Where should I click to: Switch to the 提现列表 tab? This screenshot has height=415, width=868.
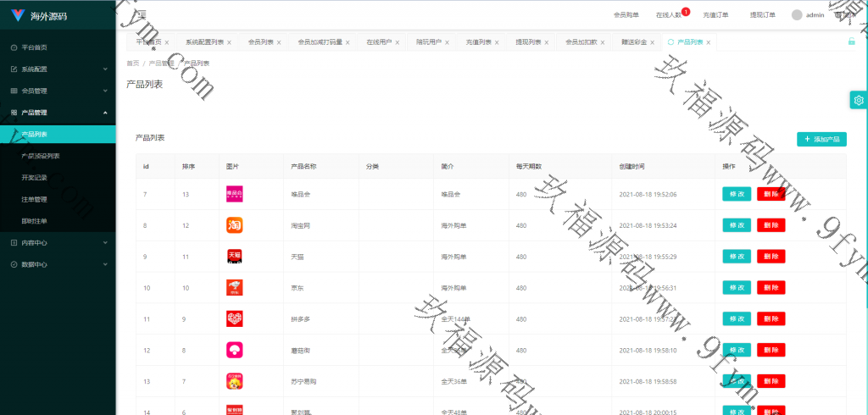point(528,41)
